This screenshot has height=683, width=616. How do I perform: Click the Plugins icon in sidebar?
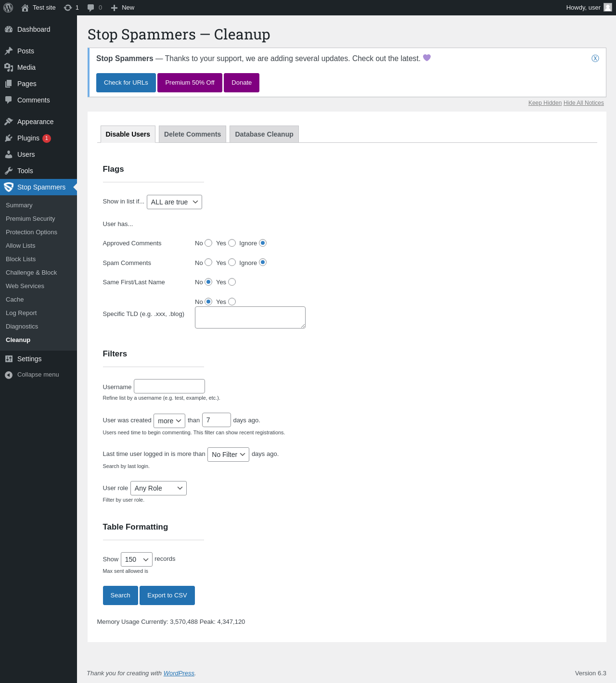[9, 138]
